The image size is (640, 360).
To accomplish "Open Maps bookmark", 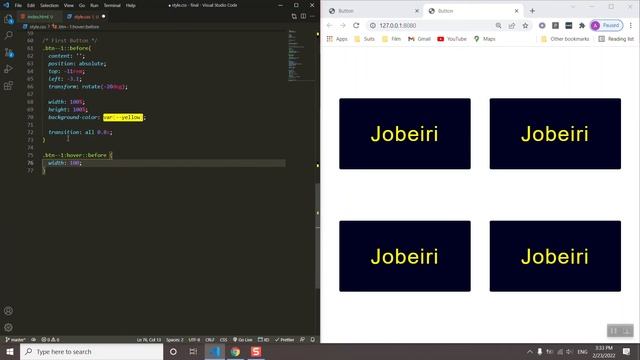I will coord(484,39).
